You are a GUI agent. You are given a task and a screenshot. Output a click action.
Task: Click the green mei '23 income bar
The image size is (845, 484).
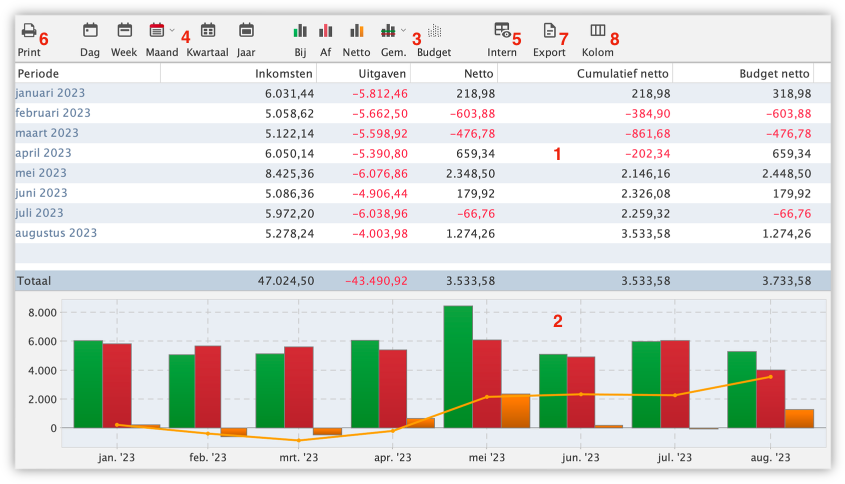tap(458, 365)
